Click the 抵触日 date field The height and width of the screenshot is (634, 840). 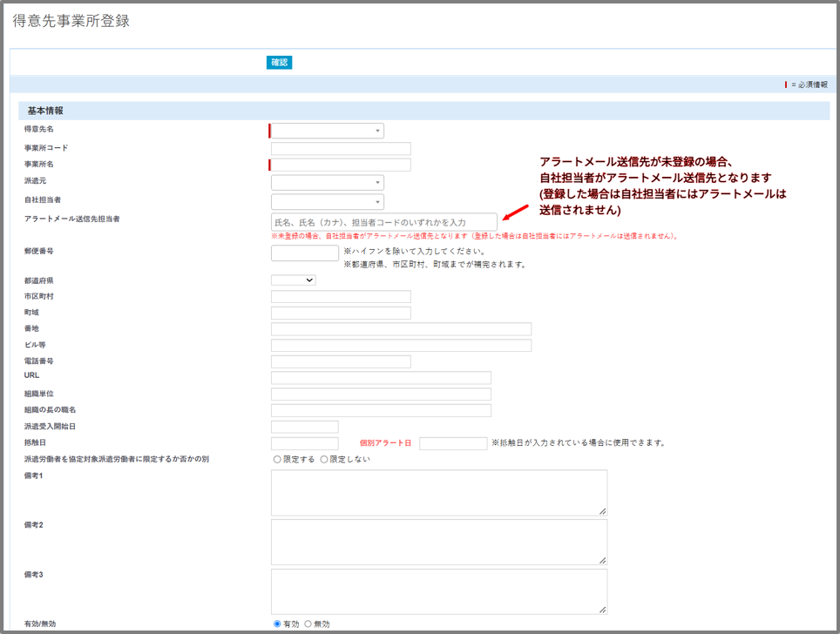[x=305, y=443]
